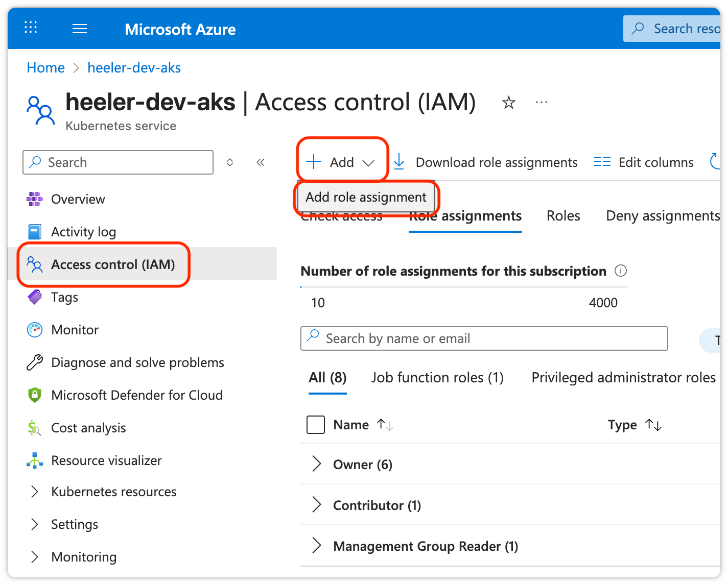
Task: Collapse the sidebar with double-chevron icon
Action: point(261,162)
